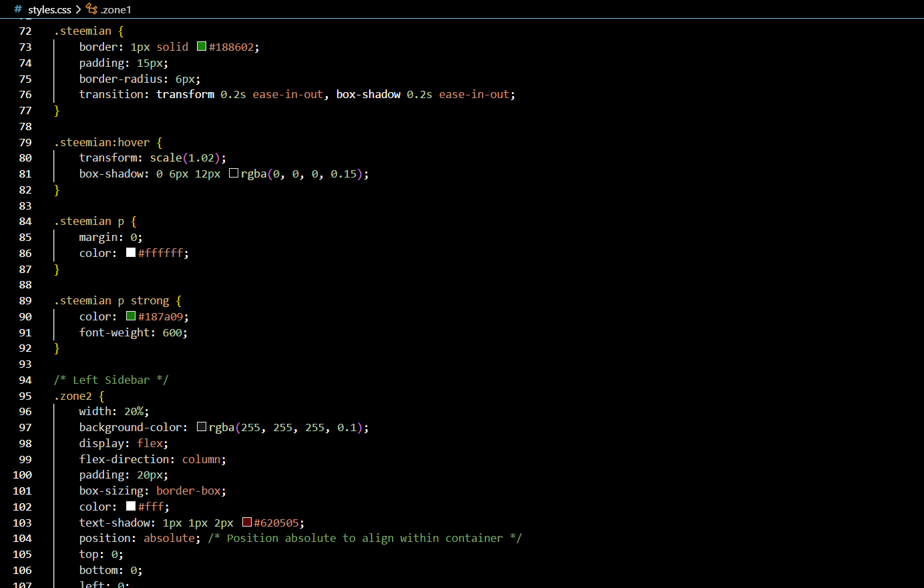Open color swatch for #188602 border
Image resolution: width=924 pixels, height=588 pixels.
[x=202, y=47]
